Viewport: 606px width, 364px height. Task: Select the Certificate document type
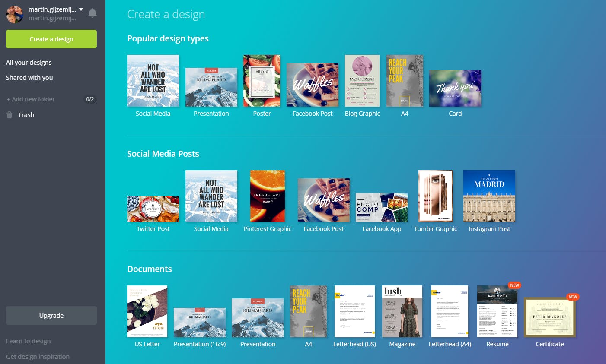pyautogui.click(x=550, y=317)
